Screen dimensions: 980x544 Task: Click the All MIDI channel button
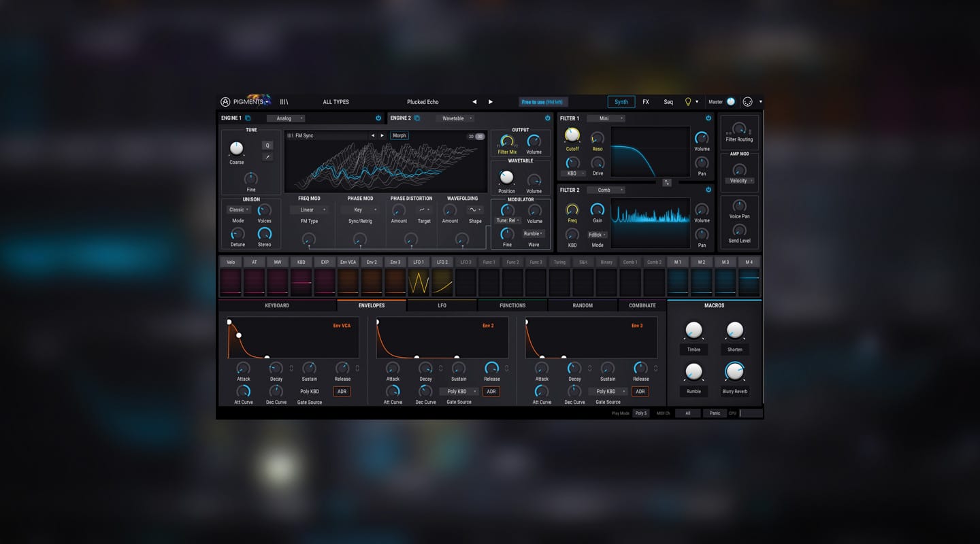click(688, 413)
